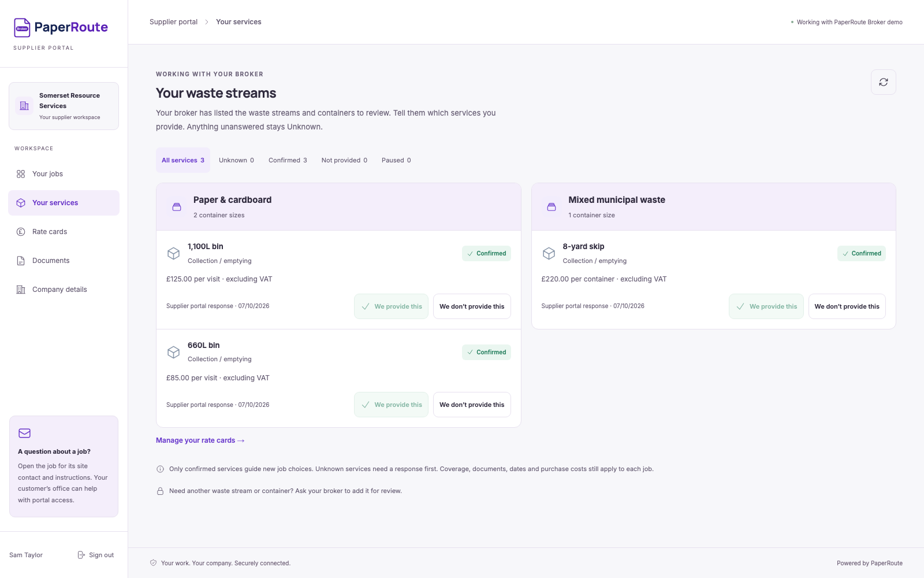
Task: Toggle 'We provide this' for 1,100L bin
Action: [391, 306]
